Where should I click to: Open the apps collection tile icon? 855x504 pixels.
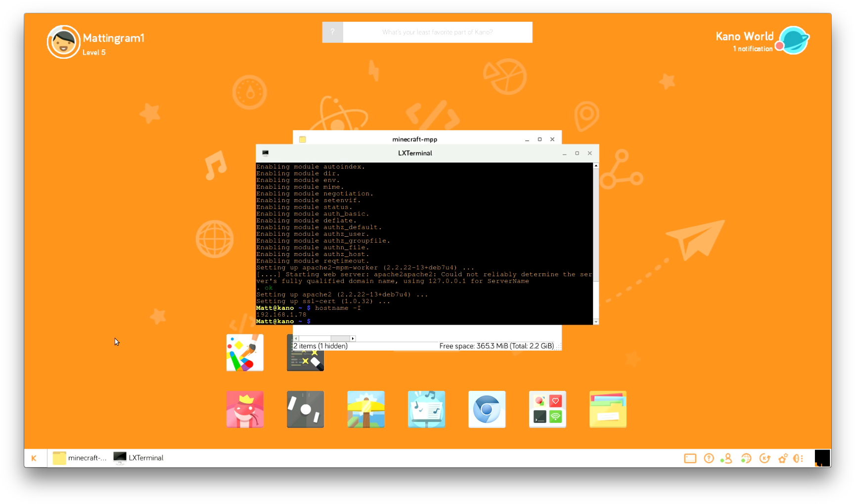click(547, 409)
